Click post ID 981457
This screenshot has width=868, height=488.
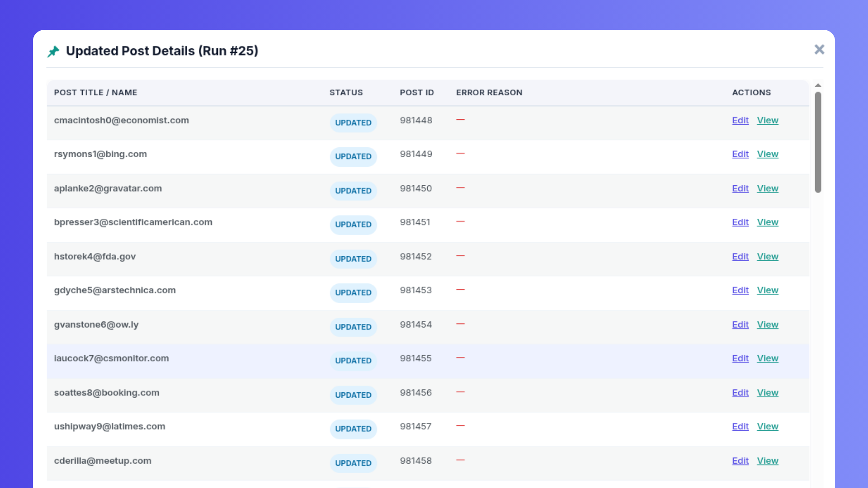[x=416, y=427]
